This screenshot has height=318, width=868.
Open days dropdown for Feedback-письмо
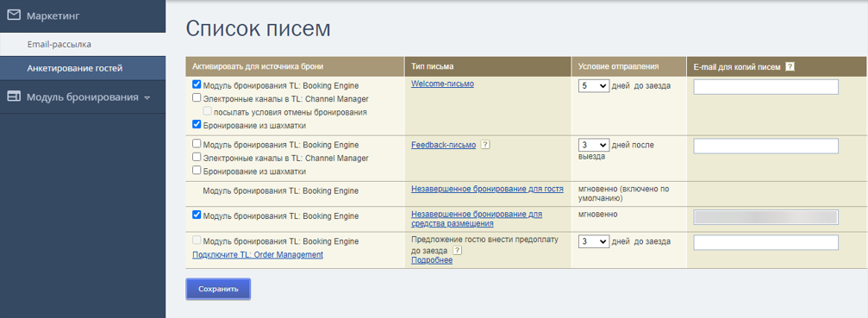pyautogui.click(x=593, y=146)
